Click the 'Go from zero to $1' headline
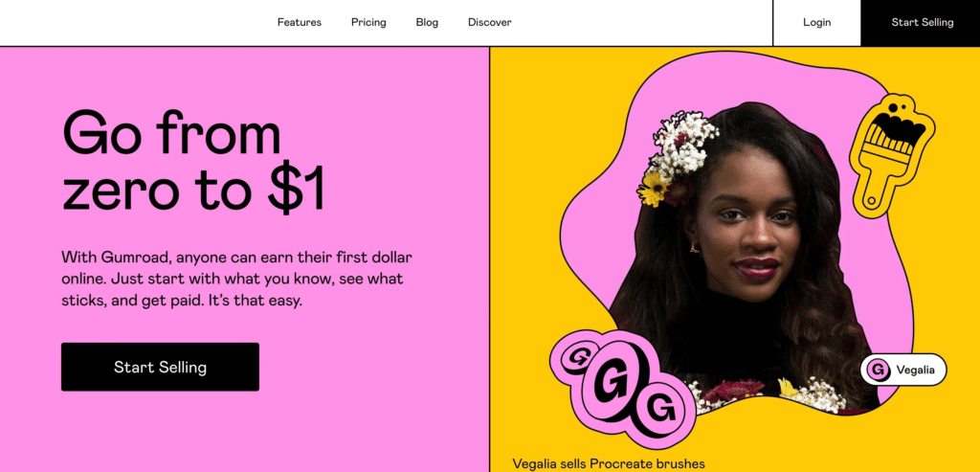The image size is (980, 472). (193, 161)
